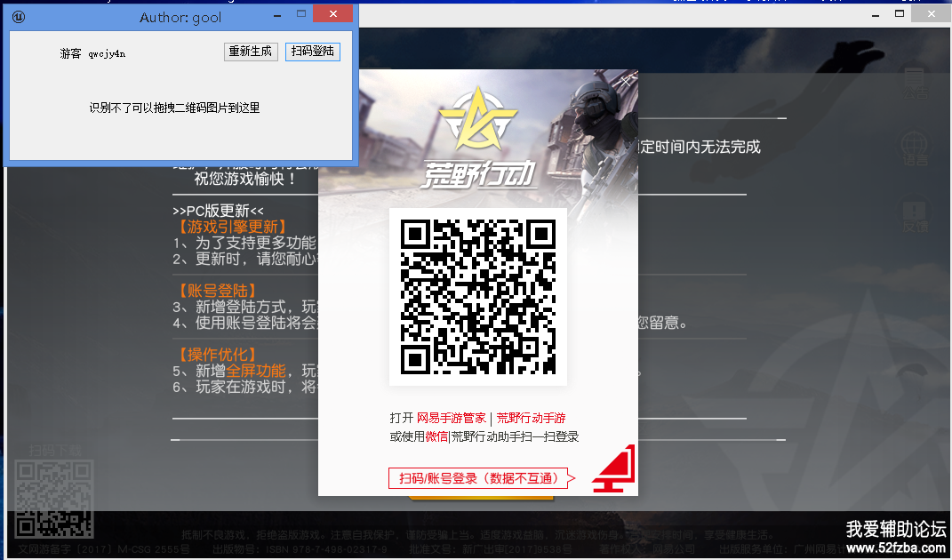Click the 扫码下载 QR code
This screenshot has width=952, height=560.
(53, 500)
